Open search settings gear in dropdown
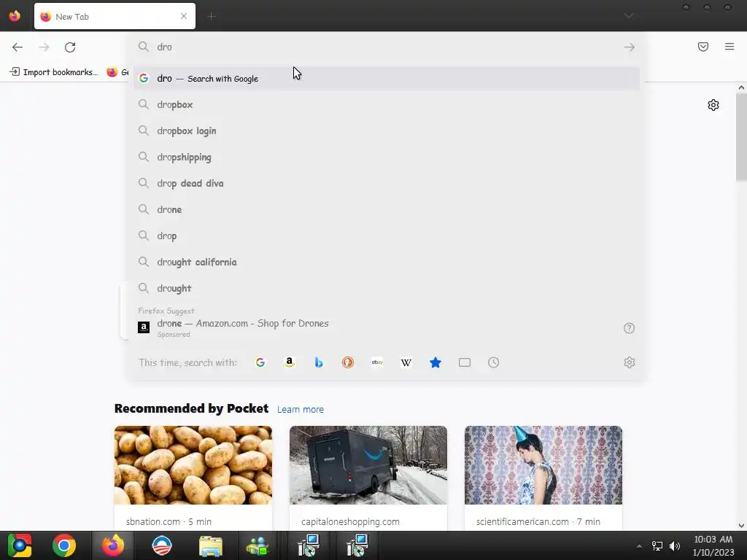 [629, 362]
